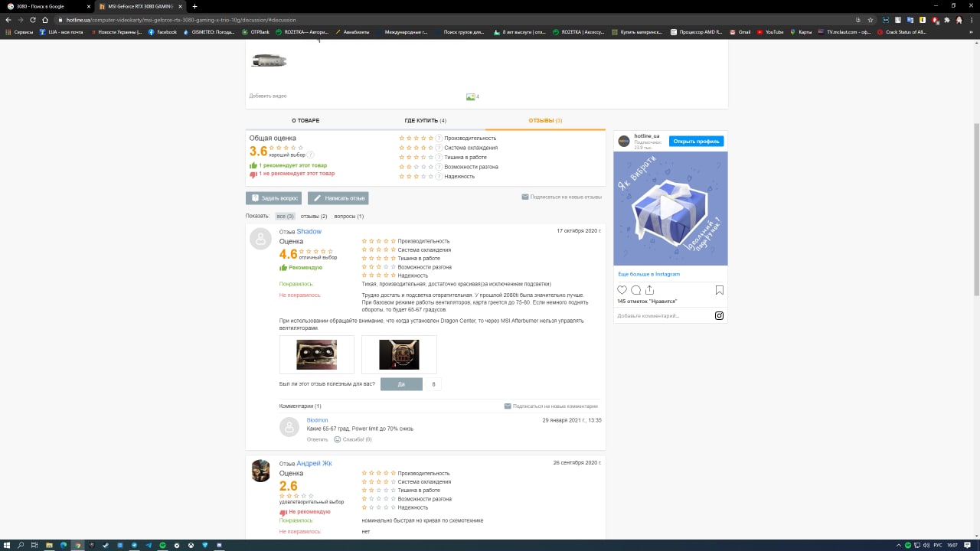Click the address bar URL field
980x551 pixels.
[459, 20]
